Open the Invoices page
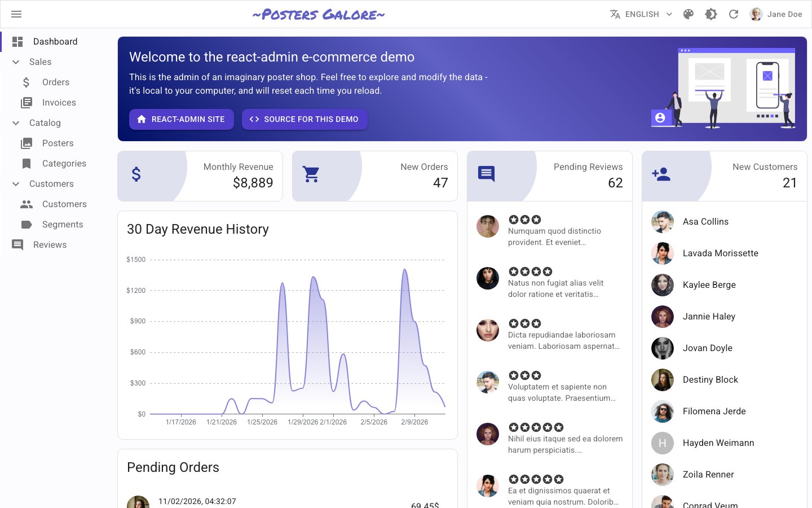Viewport: 812px width, 508px height. 59,103
